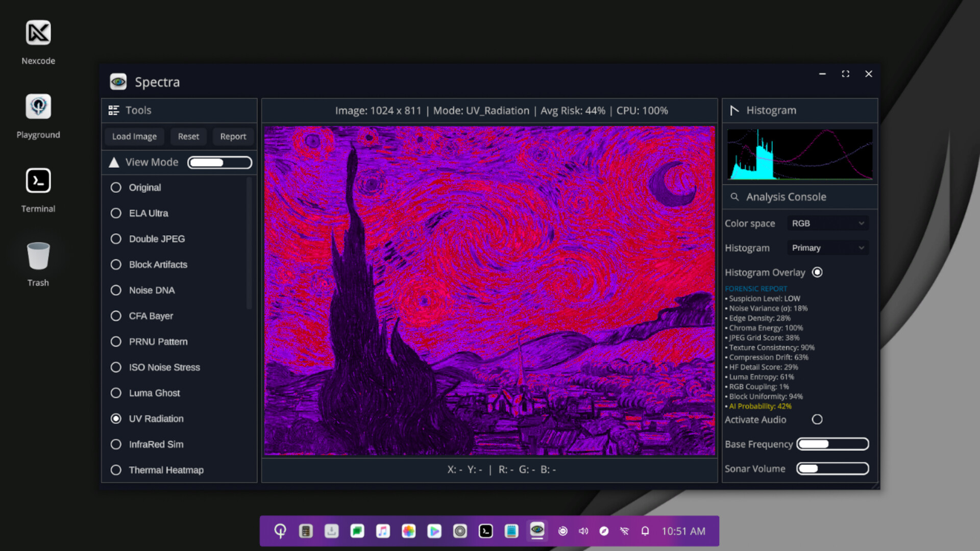Screen dimensions: 980x551
Task: Open the Music app from the dock
Action: click(383, 531)
